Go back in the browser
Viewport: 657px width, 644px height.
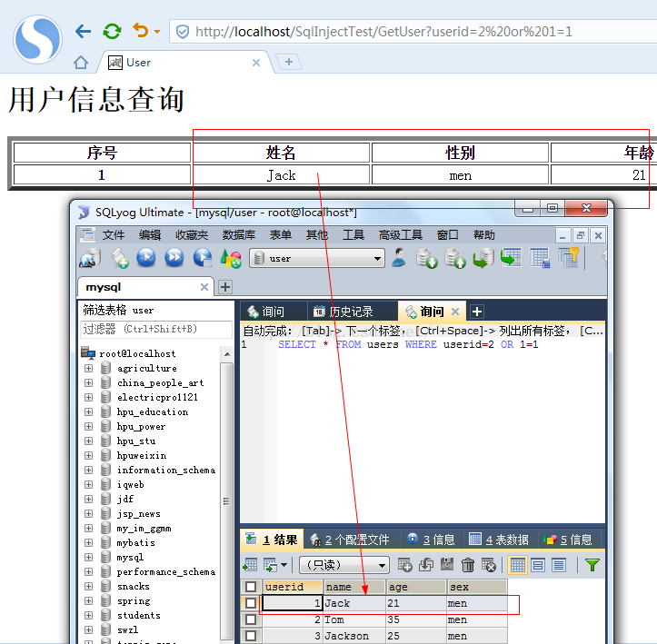[x=83, y=31]
